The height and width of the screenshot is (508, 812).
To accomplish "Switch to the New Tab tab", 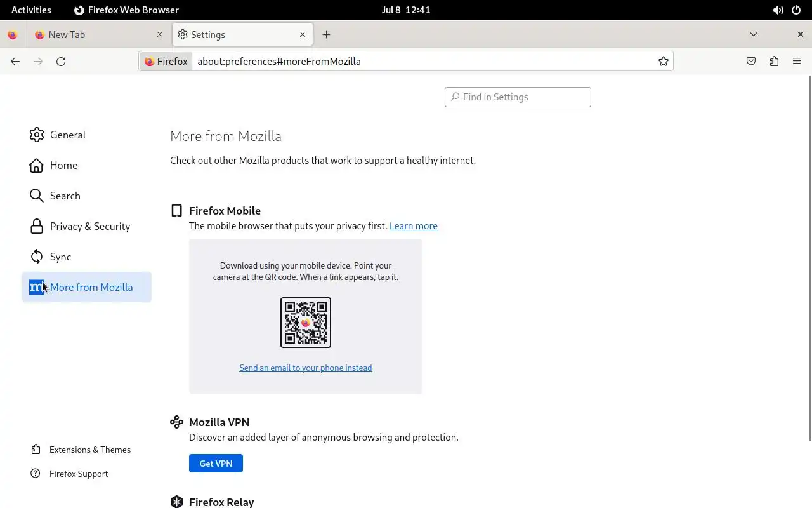I will click(98, 35).
